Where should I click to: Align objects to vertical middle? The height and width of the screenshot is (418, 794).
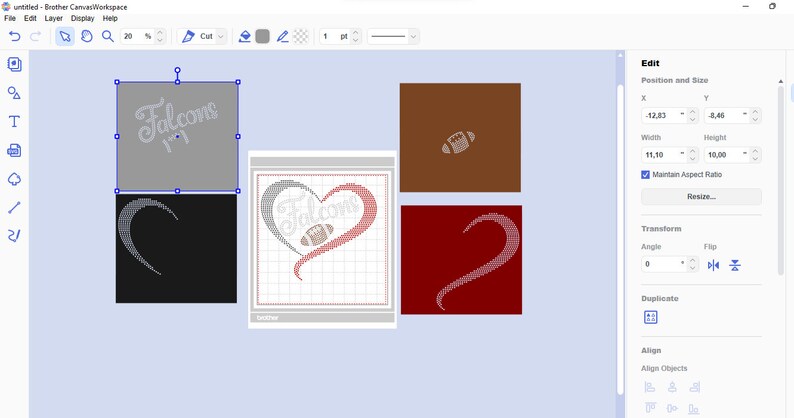(672, 408)
